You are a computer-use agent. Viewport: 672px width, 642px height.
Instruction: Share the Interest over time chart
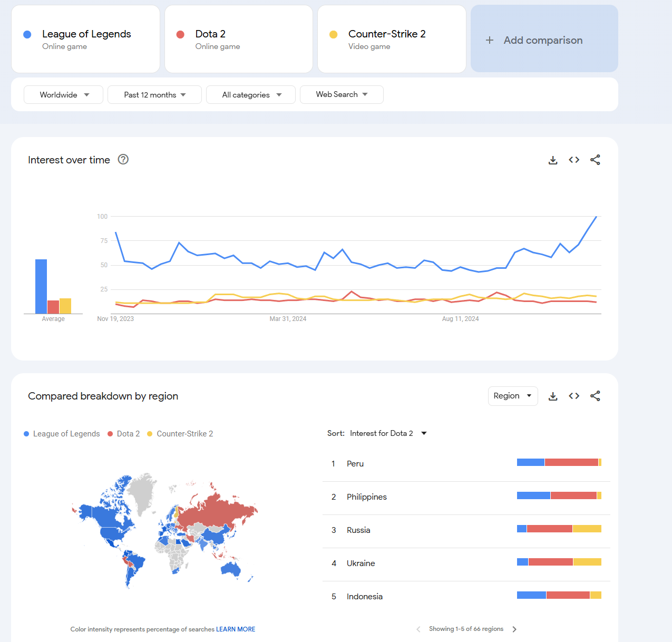pos(595,160)
